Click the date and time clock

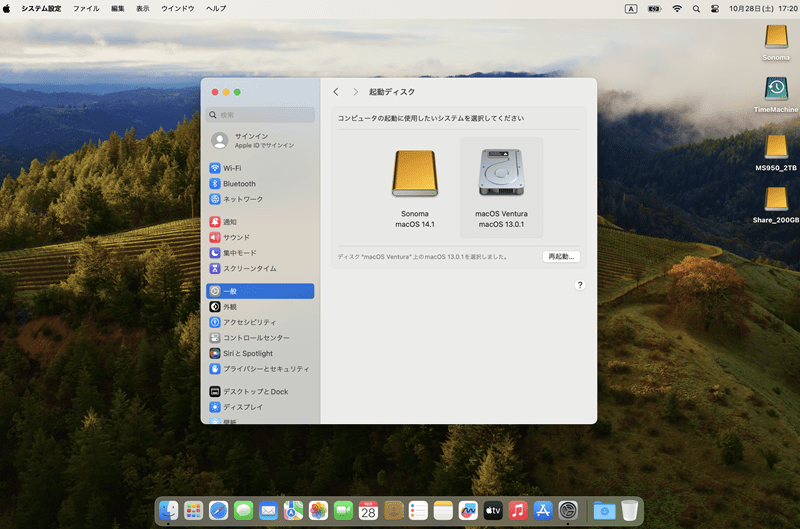[763, 9]
